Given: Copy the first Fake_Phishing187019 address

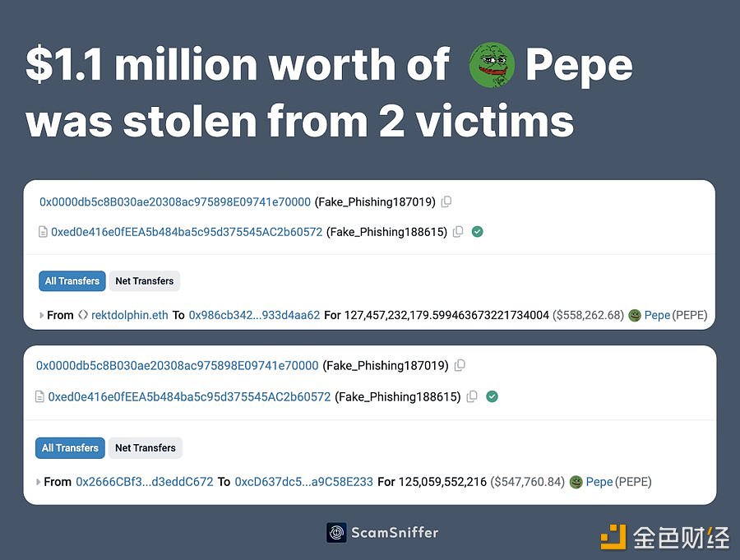Looking at the screenshot, I should pos(446,202).
